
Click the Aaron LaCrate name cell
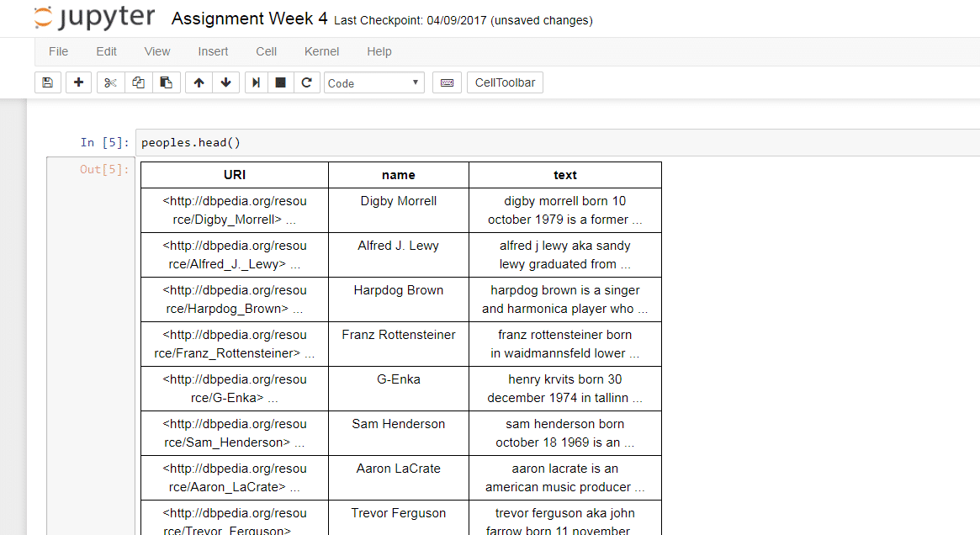click(399, 478)
